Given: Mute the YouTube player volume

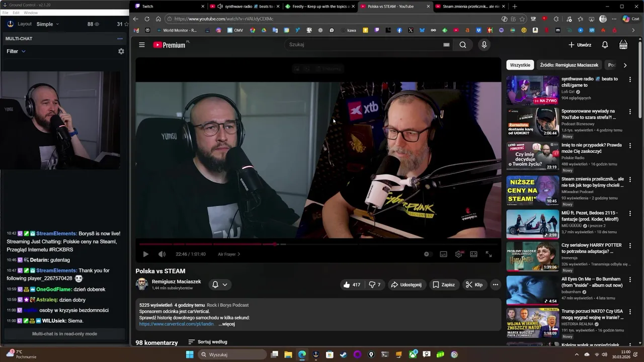Looking at the screenshot, I should (162, 254).
